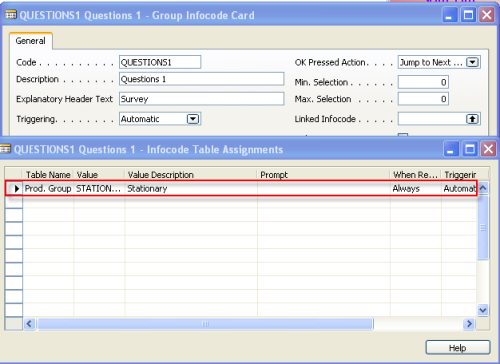Open the Linked Infocode lookup arrow
Screen dimensions: 500x364
[472, 119]
